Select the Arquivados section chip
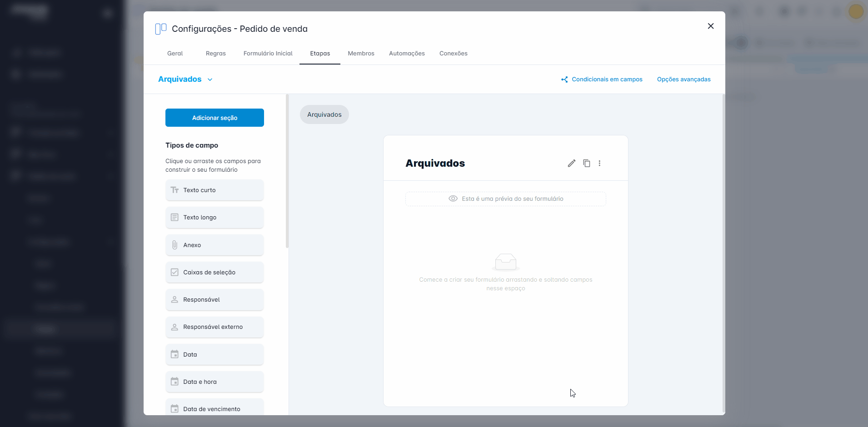The image size is (868, 427). tap(324, 114)
